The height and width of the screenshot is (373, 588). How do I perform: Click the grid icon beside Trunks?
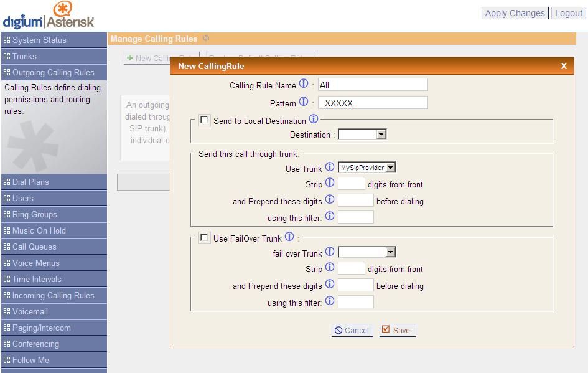[x=7, y=56]
